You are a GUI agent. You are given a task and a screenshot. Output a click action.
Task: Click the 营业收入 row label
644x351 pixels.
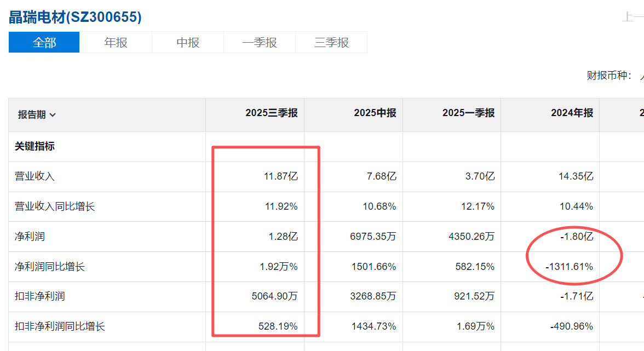tap(34, 176)
